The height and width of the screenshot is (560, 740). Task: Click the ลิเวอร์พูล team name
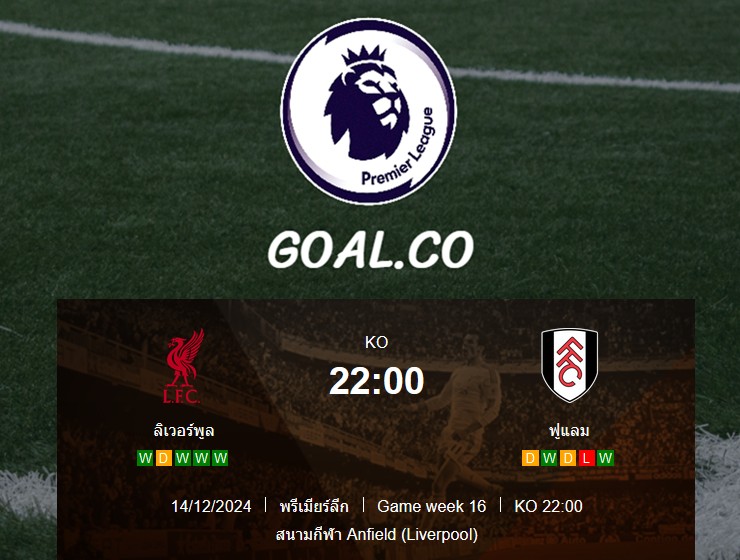pyautogui.click(x=184, y=431)
